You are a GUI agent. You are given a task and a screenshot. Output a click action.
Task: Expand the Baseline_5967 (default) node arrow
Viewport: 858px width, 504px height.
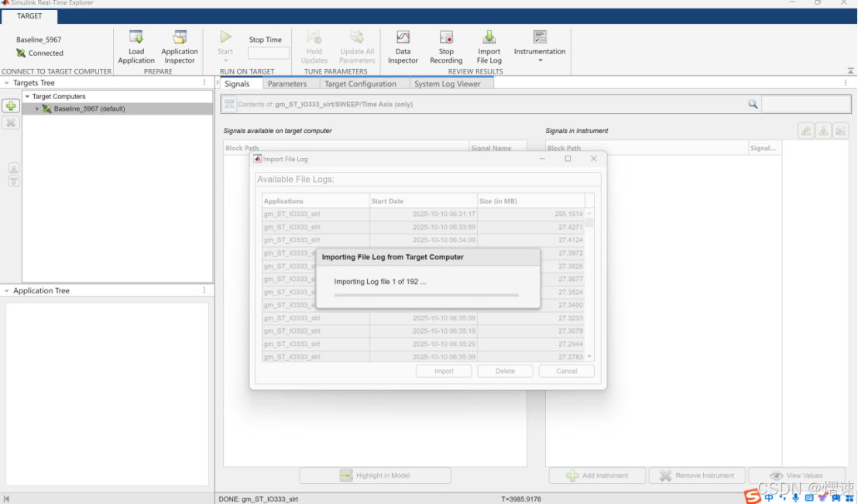[37, 109]
